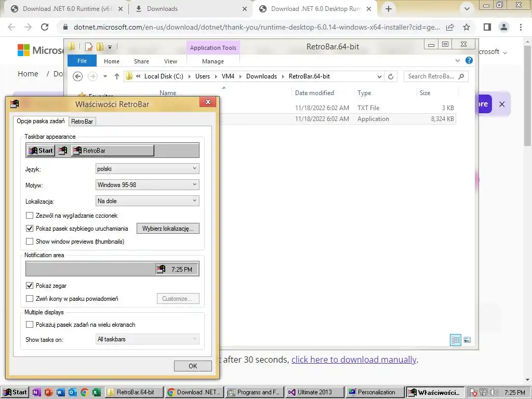Open the volume speaker tray icon

[x=494, y=393]
